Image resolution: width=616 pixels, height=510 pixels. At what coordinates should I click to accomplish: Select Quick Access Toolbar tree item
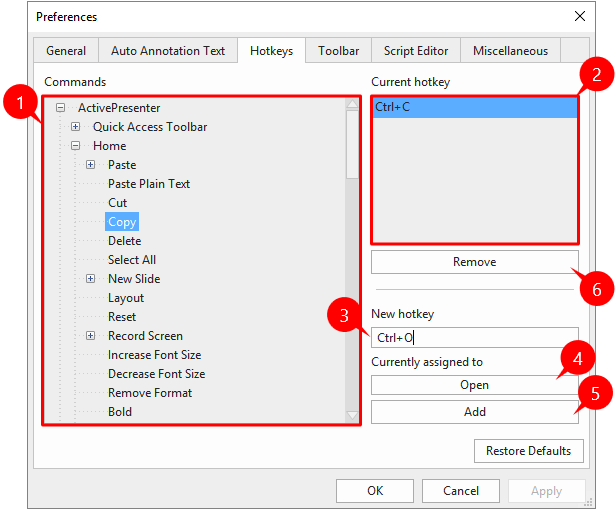[150, 127]
